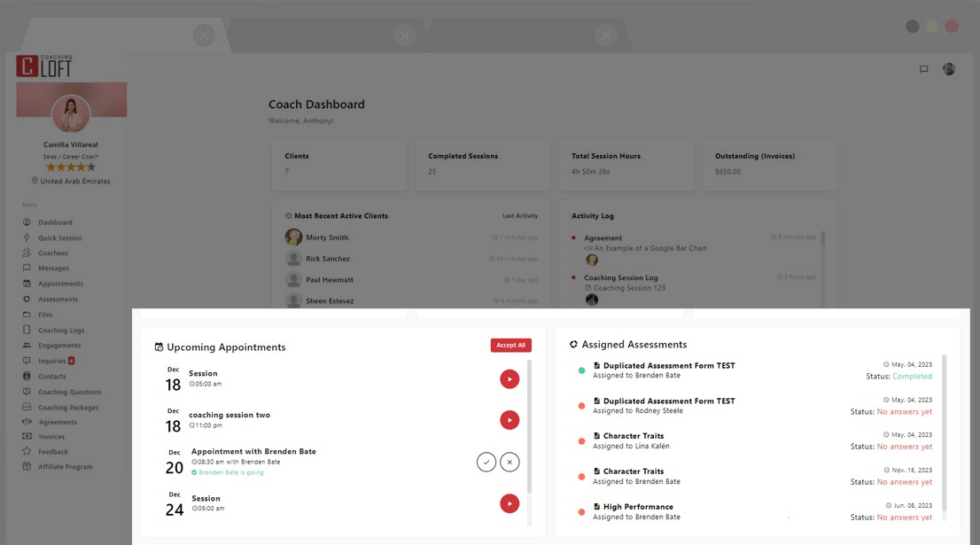Confirm the Appointment with Brenden Bate
Viewport: 980px width, 545px height.
tap(486, 462)
